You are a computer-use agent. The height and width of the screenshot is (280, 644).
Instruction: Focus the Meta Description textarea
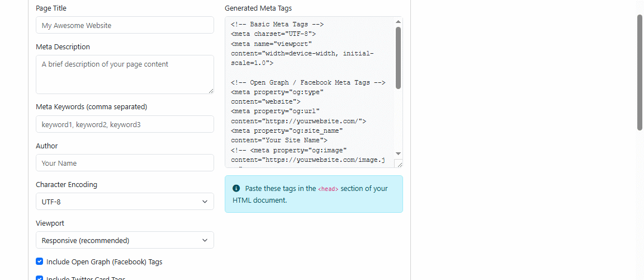pyautogui.click(x=125, y=74)
